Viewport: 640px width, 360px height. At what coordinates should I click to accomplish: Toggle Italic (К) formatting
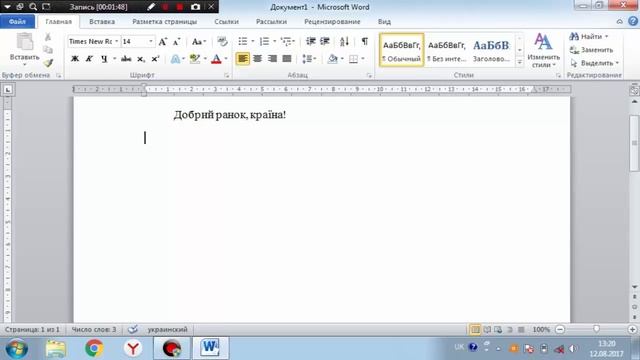click(x=89, y=59)
